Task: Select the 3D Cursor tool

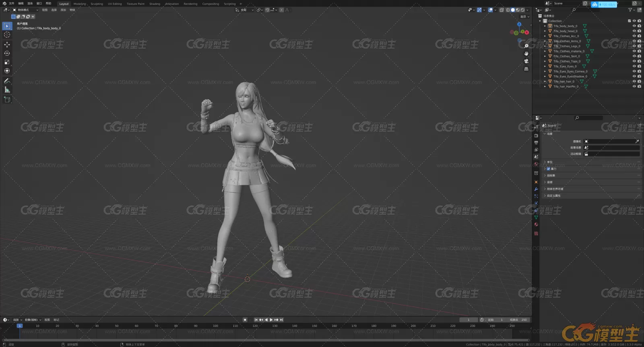Action: (7, 35)
